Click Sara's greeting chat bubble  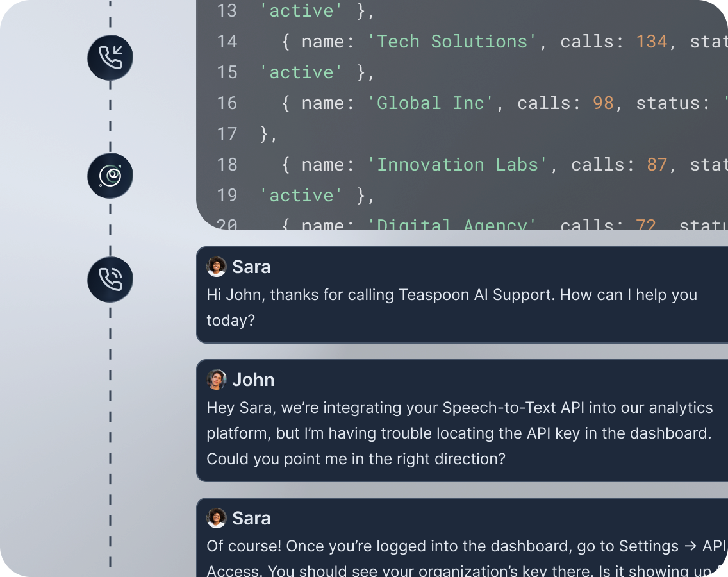point(449,298)
